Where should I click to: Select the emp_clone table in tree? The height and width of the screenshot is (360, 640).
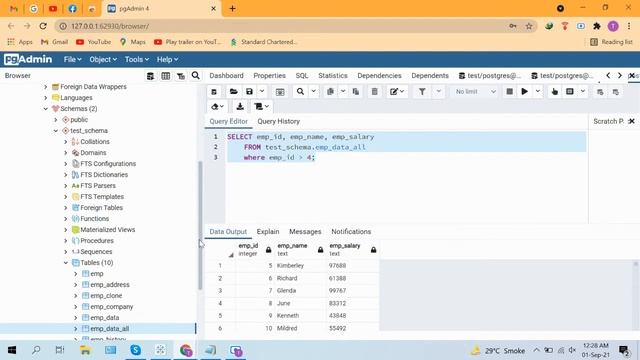[x=106, y=296]
